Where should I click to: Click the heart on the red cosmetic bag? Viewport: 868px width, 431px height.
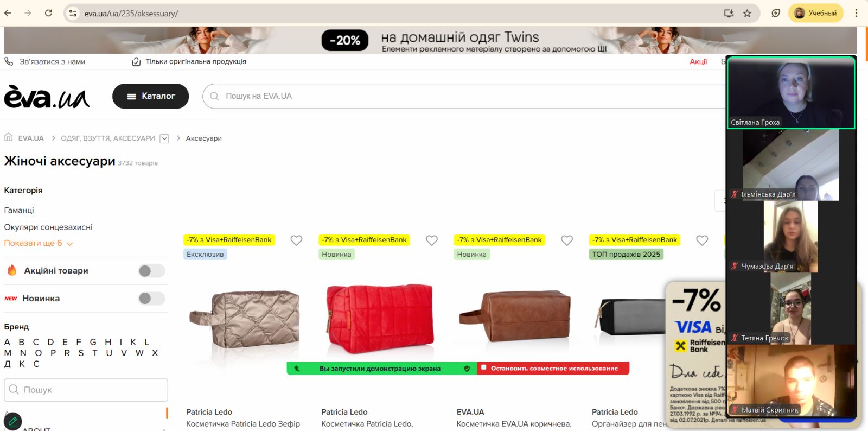432,240
